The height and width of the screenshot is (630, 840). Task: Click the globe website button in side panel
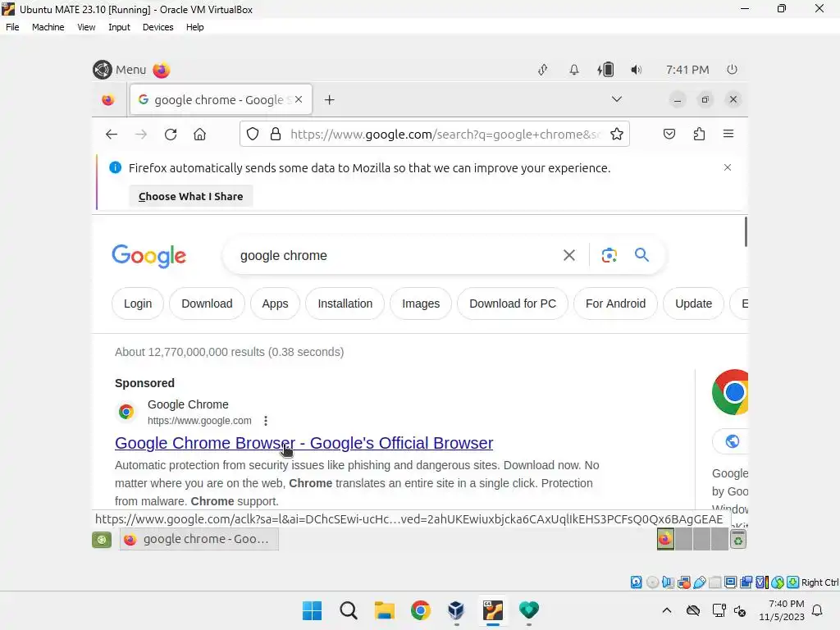pos(731,441)
